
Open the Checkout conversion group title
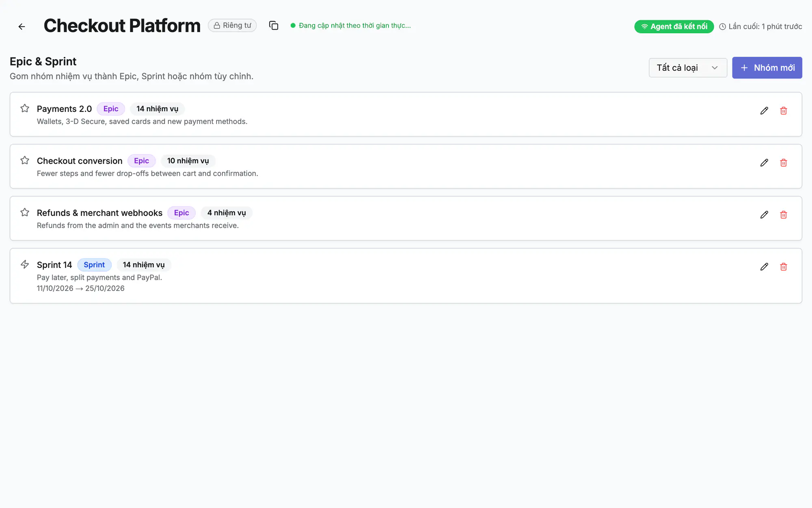[80, 161]
